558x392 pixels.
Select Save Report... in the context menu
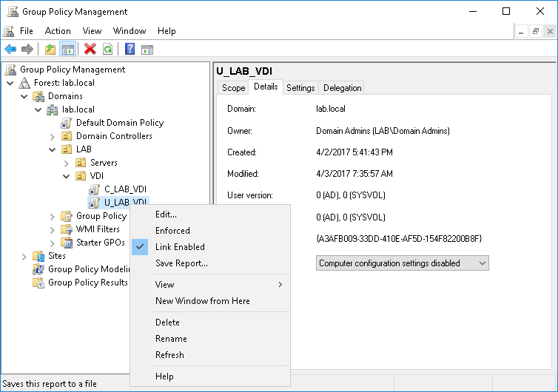pyautogui.click(x=181, y=263)
